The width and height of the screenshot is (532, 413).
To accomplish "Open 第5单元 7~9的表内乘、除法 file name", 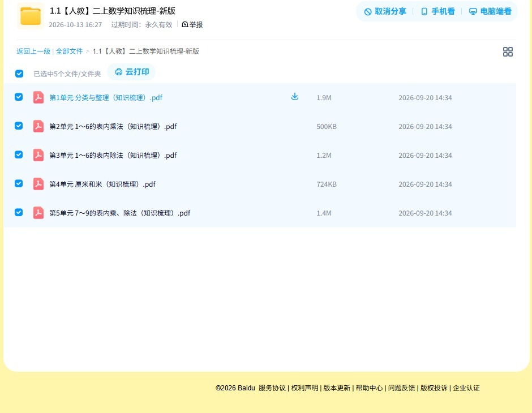I will pos(120,213).
